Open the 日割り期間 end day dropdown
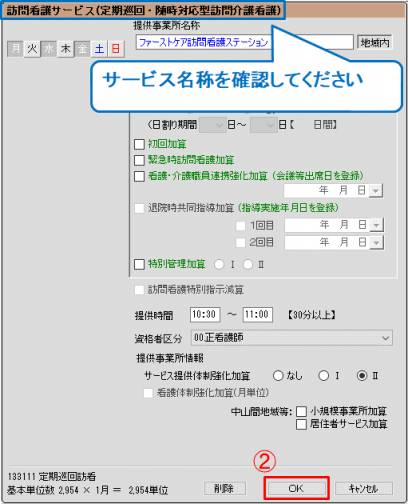The width and height of the screenshot is (408, 504). tap(263, 125)
